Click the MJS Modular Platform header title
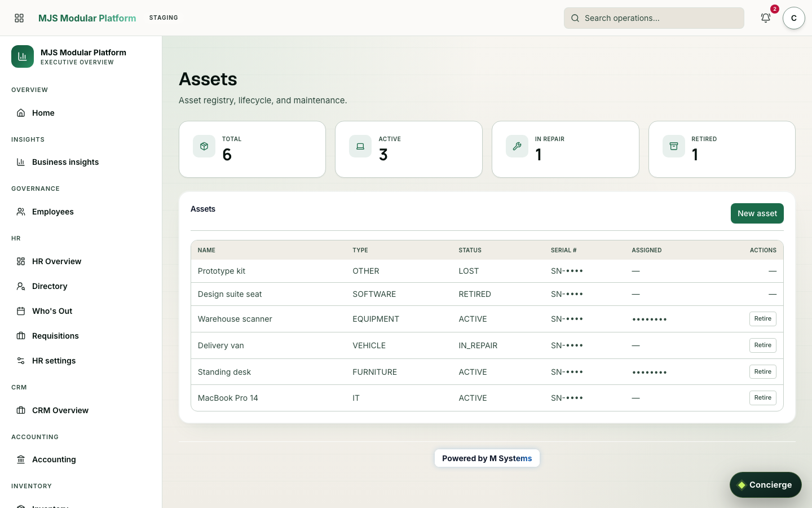This screenshot has width=812, height=508. (87, 18)
